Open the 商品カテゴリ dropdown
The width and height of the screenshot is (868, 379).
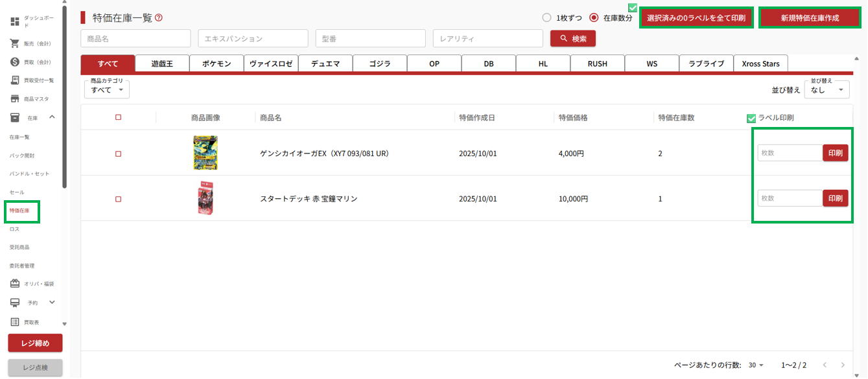pos(107,89)
